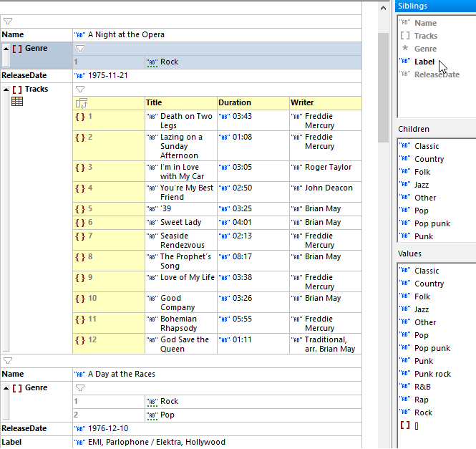The height and width of the screenshot is (449, 476).
Task: Sort by the Duration column header
Action: coord(234,103)
